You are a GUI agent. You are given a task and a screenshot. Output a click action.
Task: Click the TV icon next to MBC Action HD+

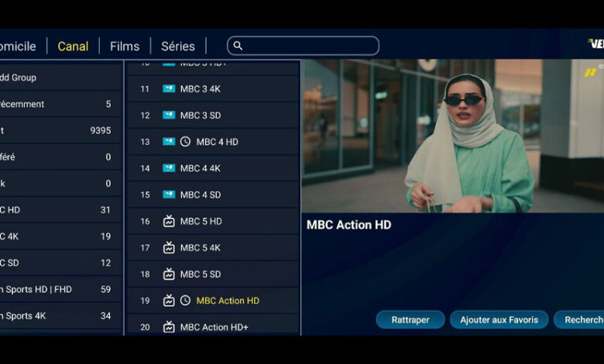click(x=169, y=327)
